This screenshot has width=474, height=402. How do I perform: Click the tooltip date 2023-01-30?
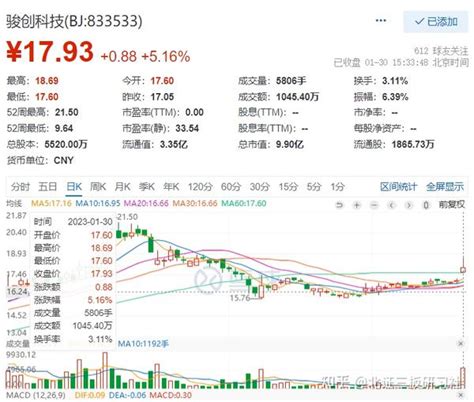click(90, 222)
